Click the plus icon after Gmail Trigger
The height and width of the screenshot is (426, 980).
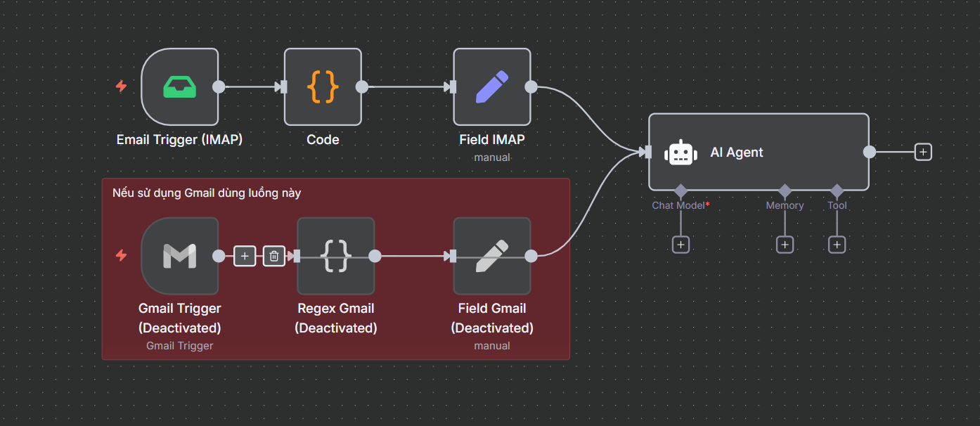pyautogui.click(x=245, y=256)
